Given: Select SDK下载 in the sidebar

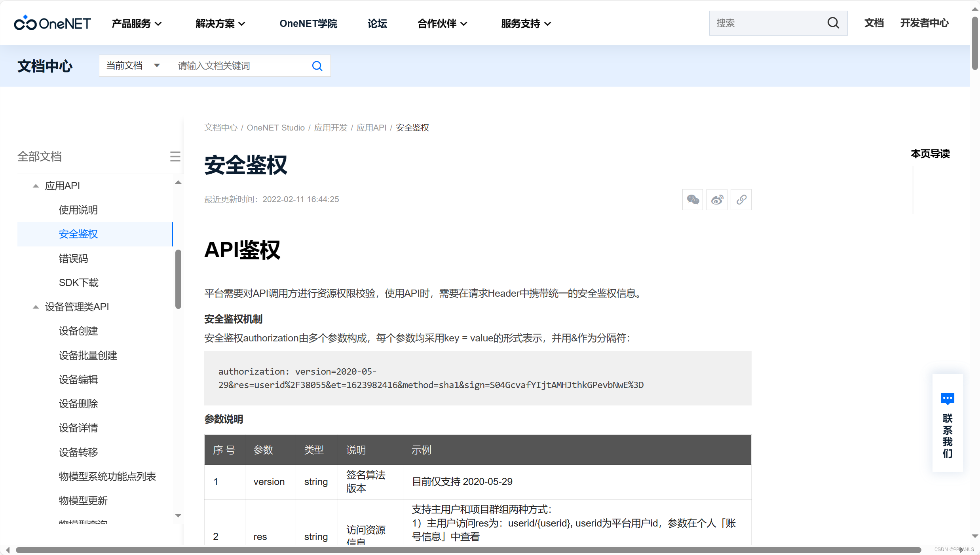Looking at the screenshot, I should click(78, 282).
